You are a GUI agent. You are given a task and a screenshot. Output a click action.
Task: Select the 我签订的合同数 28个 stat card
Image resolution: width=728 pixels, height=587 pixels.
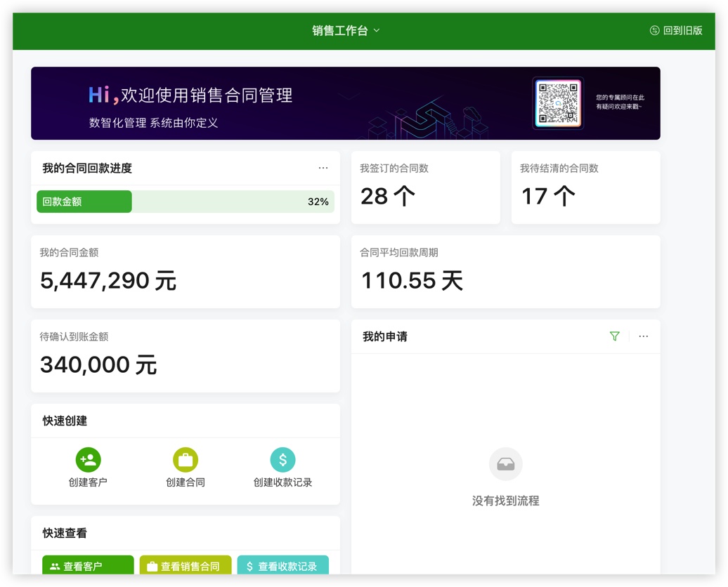[x=425, y=187]
